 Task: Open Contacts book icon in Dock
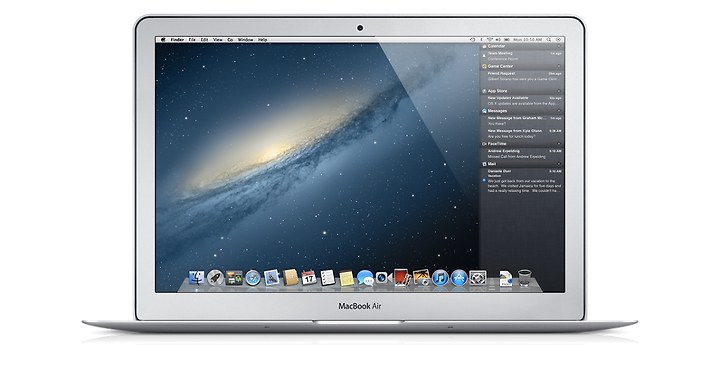[x=290, y=277]
